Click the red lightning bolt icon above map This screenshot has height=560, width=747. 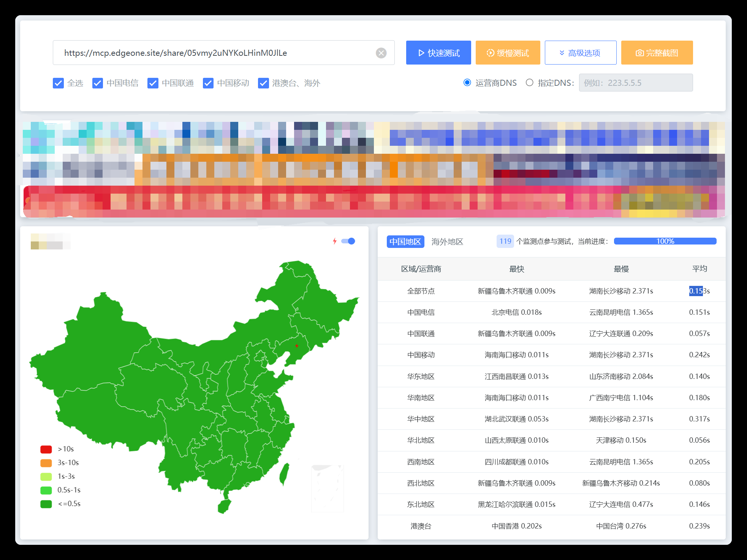click(x=335, y=241)
